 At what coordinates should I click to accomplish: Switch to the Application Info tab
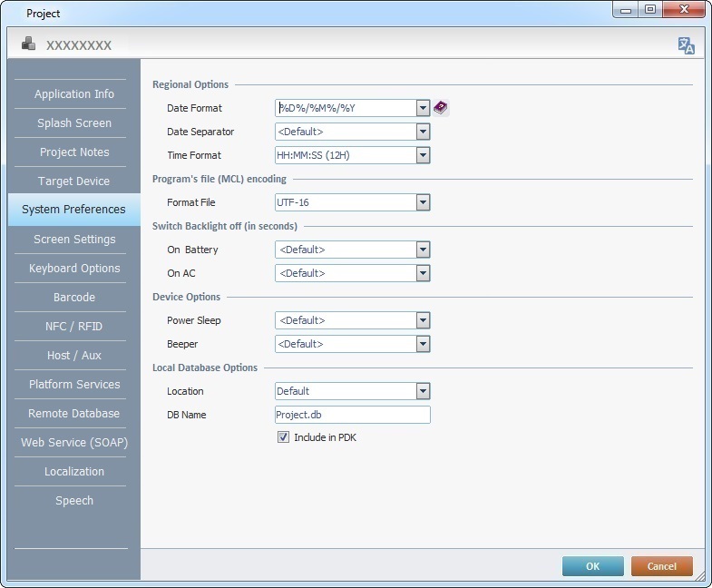[74, 94]
